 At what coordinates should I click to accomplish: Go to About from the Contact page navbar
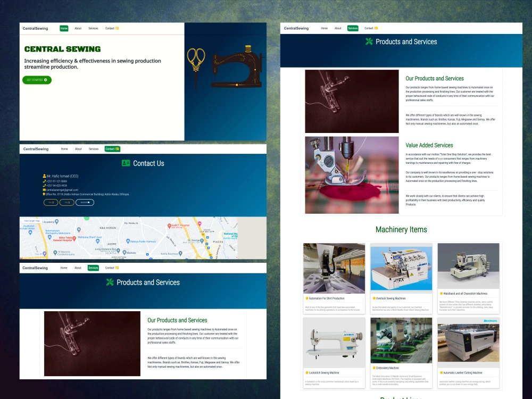[x=78, y=149]
